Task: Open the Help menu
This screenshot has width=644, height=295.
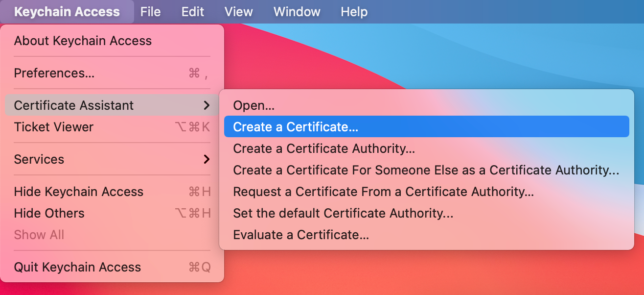Action: coord(354,12)
